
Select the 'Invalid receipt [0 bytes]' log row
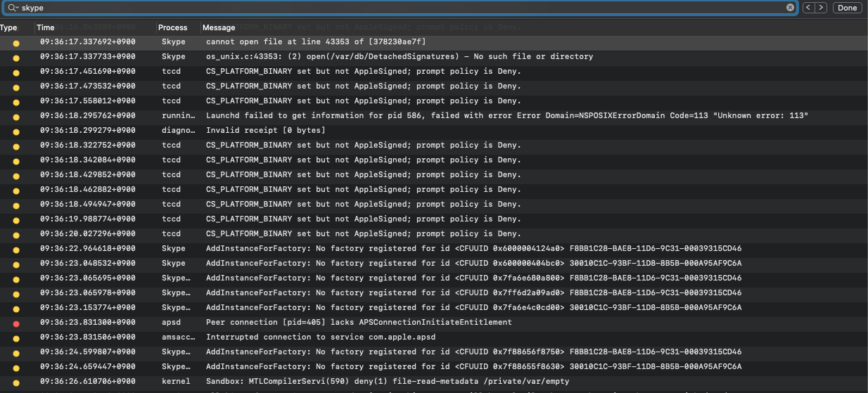(x=266, y=130)
